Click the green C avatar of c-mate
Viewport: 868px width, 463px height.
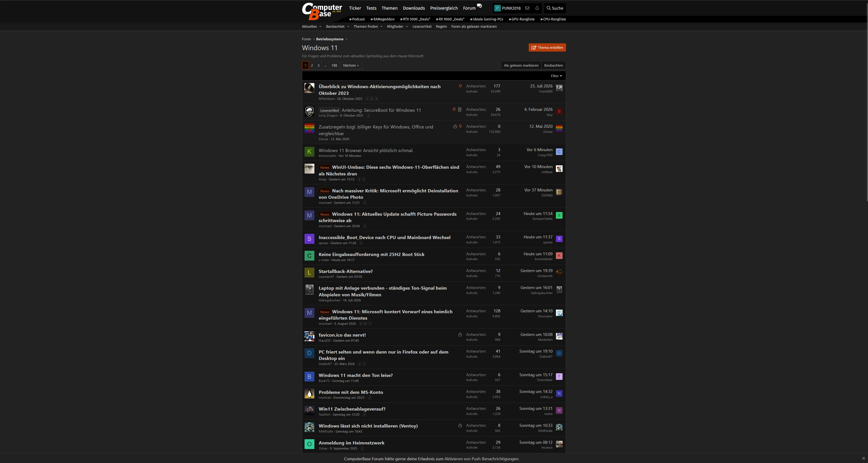point(309,256)
